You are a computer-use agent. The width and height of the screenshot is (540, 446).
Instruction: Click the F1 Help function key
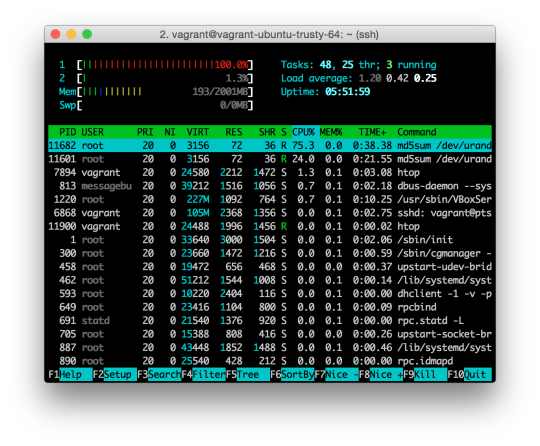click(70, 374)
